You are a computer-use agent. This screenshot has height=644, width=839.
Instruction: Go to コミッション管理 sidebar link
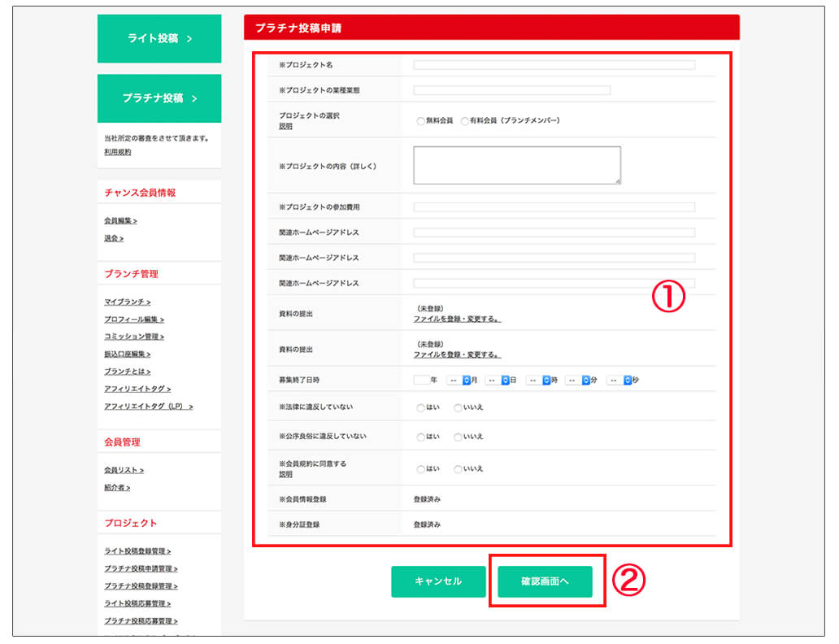coord(134,337)
